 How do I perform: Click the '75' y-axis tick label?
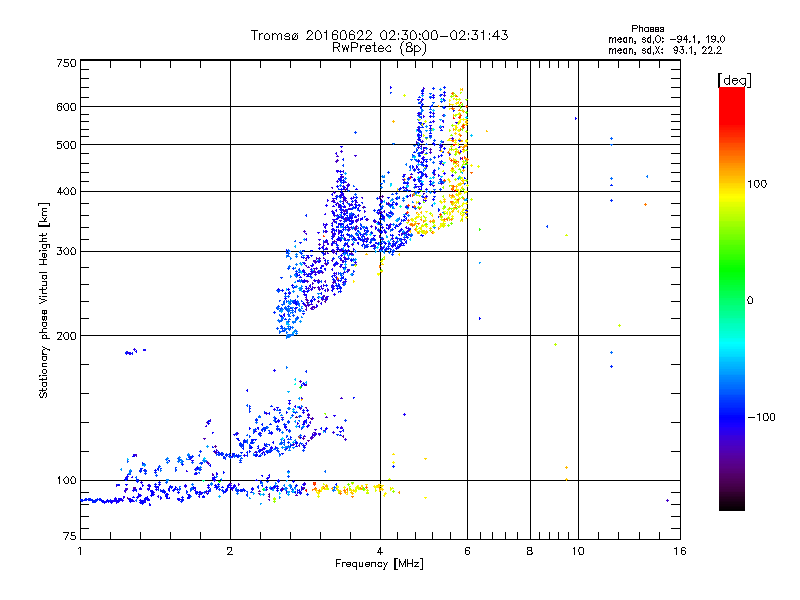pyautogui.click(x=70, y=536)
